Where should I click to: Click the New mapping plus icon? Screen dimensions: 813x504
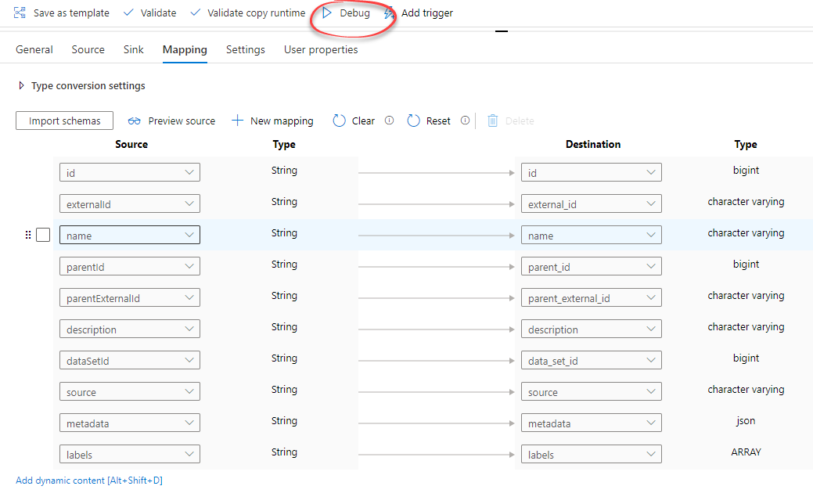click(x=237, y=121)
